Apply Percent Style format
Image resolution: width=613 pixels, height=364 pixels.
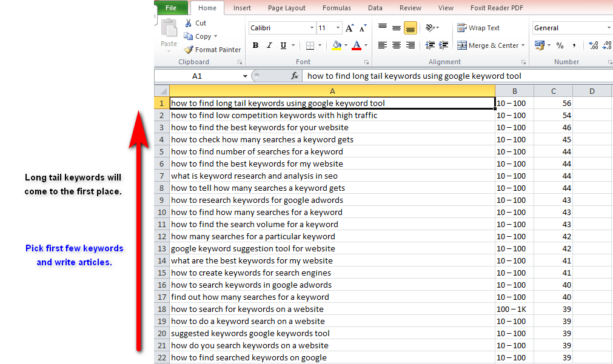[560, 45]
